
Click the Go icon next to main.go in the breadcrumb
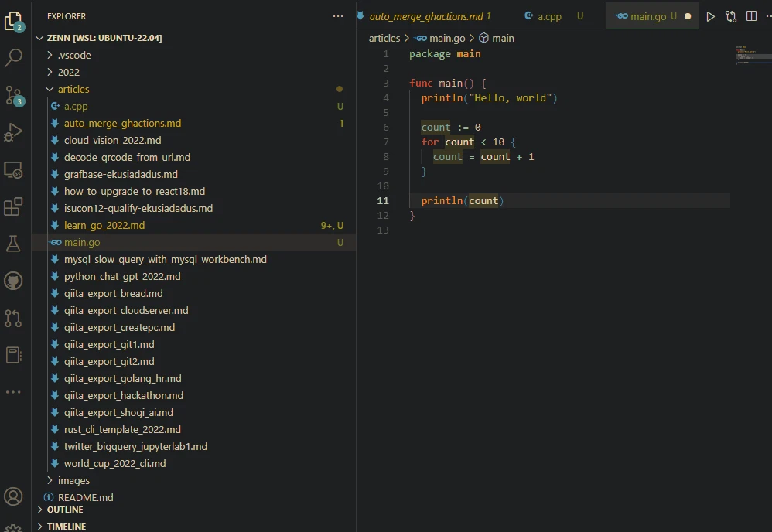421,38
